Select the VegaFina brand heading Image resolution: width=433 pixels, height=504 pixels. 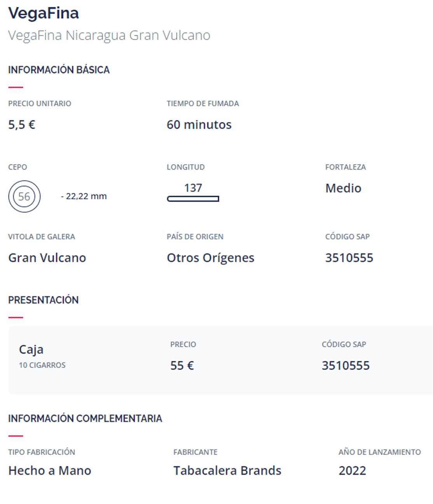pyautogui.click(x=44, y=13)
